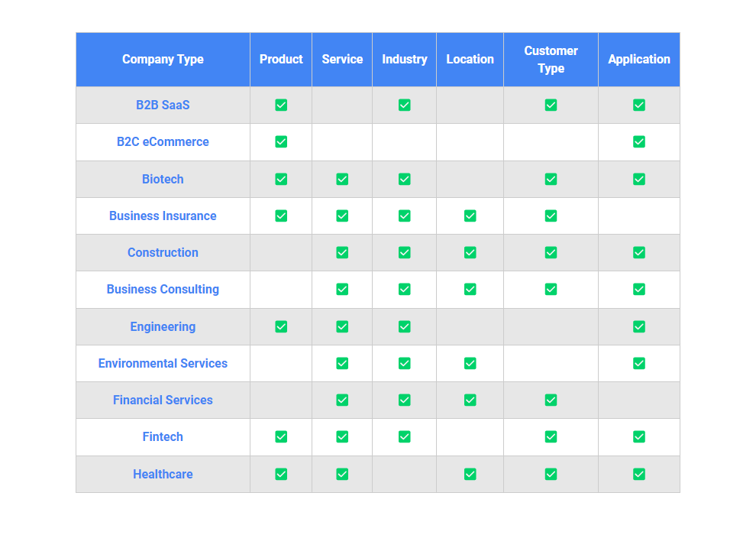Select the Application column header

[638, 60]
